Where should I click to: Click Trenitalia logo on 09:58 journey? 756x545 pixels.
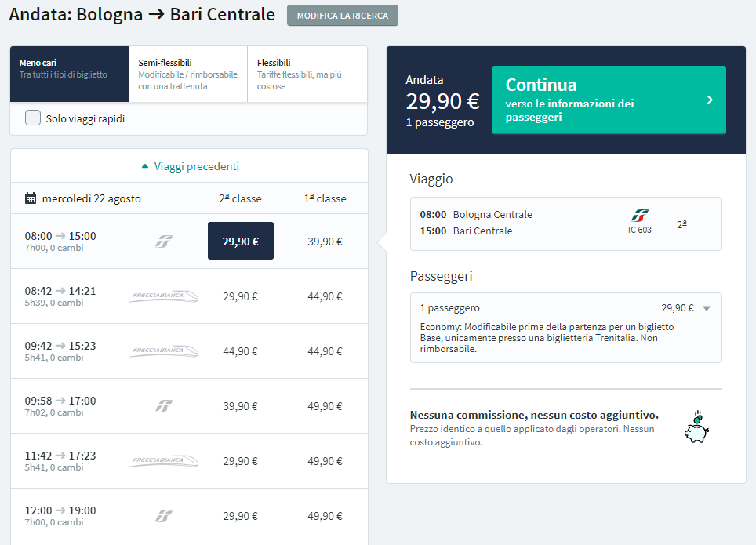(164, 406)
